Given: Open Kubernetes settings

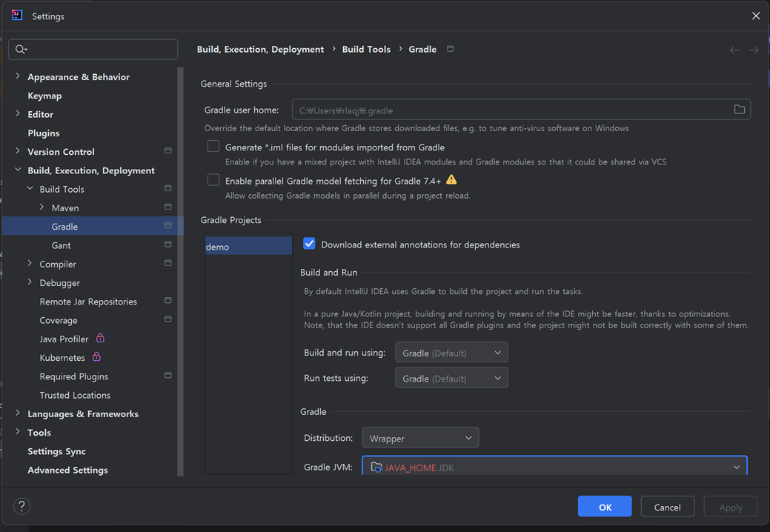Looking at the screenshot, I should coord(62,358).
